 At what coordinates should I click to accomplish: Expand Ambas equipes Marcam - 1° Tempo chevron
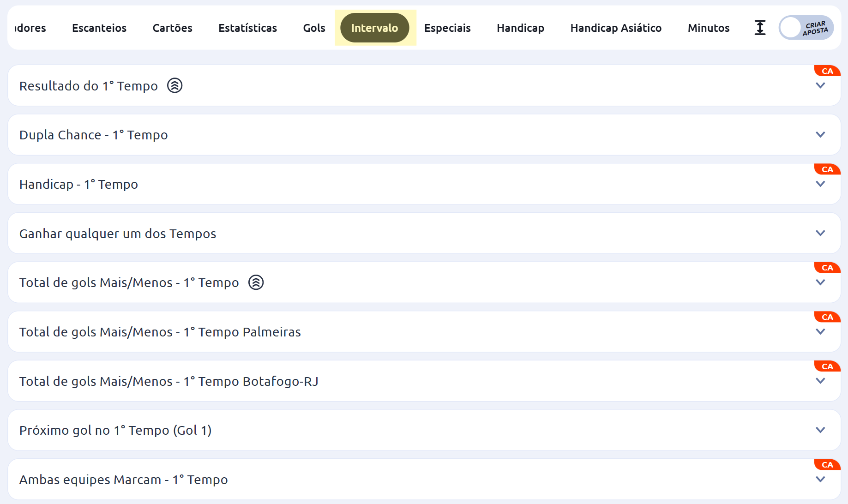pos(820,479)
